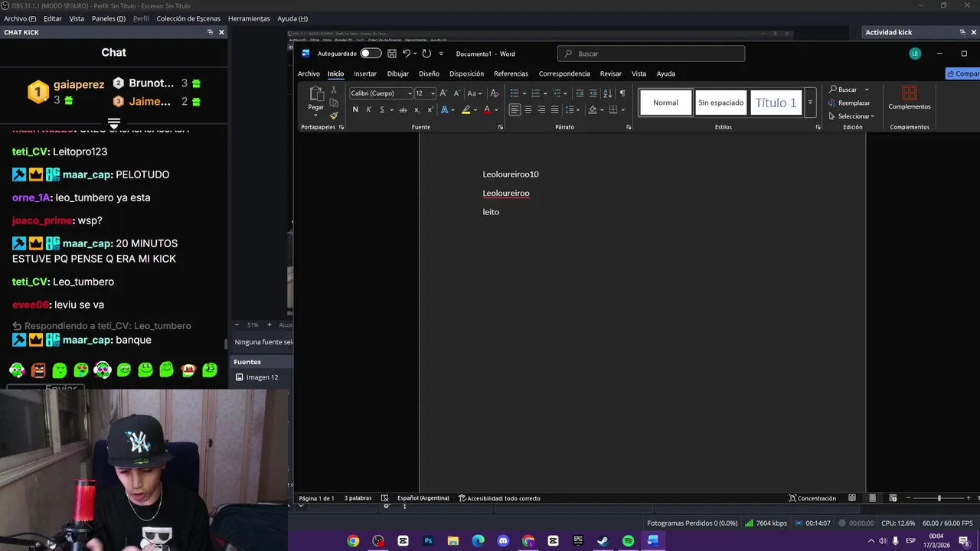Apply the Sin espaciado style
This screenshot has height=551, width=980.
(720, 103)
